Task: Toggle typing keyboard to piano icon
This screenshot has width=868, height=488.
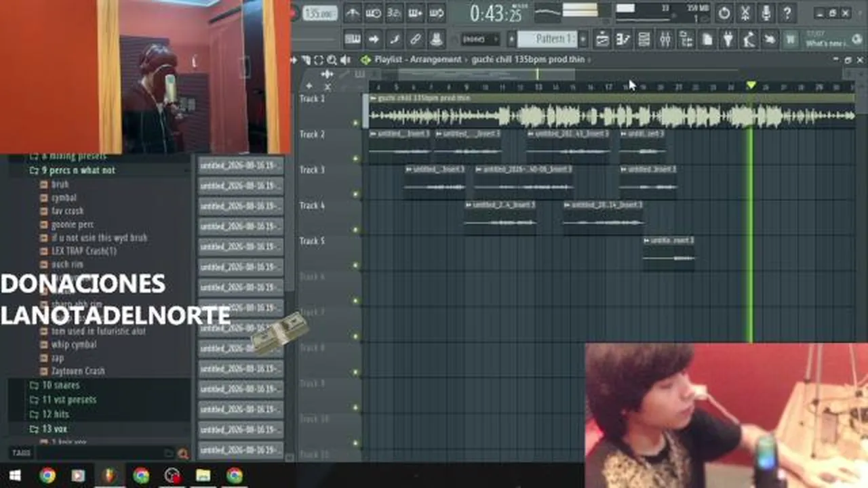Action: [353, 39]
